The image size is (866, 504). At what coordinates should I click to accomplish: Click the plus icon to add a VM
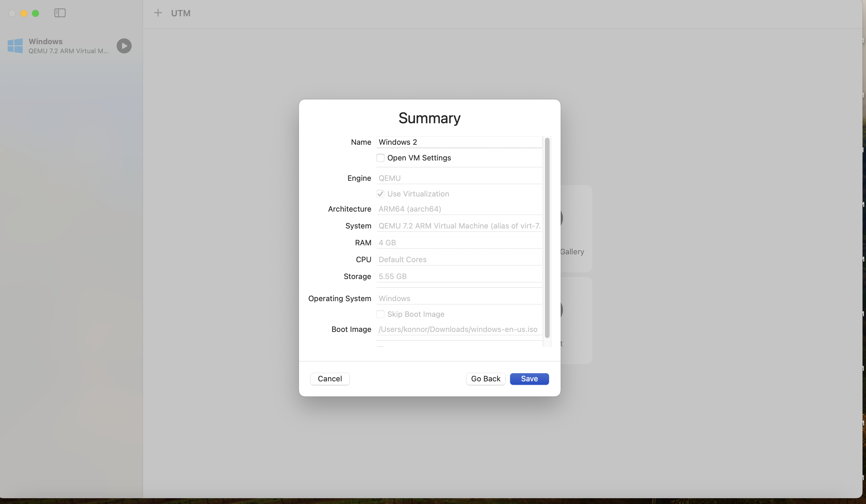coord(158,13)
